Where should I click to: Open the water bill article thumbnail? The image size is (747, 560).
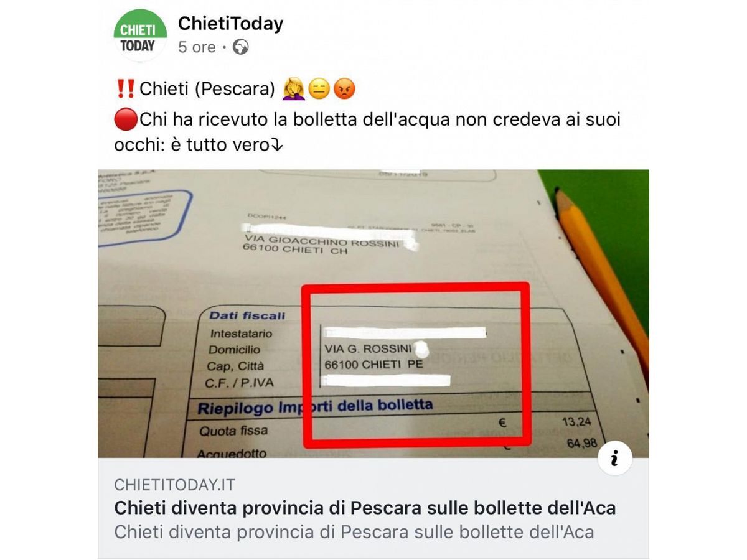point(374,314)
